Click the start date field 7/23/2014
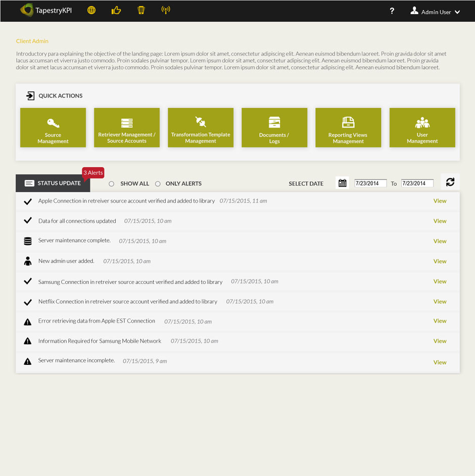Screen dimensions: 475x476 click(x=370, y=183)
